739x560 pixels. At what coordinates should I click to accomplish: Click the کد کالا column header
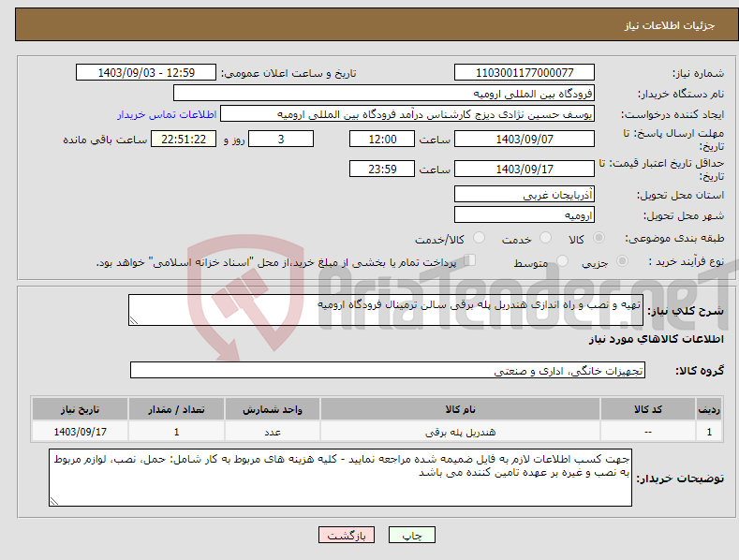point(648,409)
